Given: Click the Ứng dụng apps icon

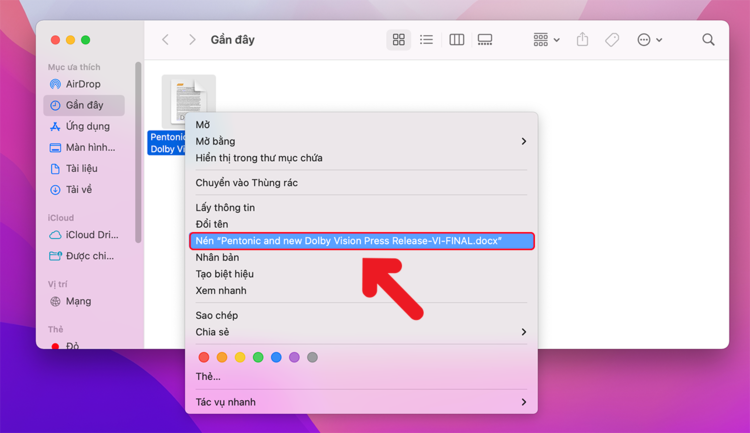Looking at the screenshot, I should point(55,126).
